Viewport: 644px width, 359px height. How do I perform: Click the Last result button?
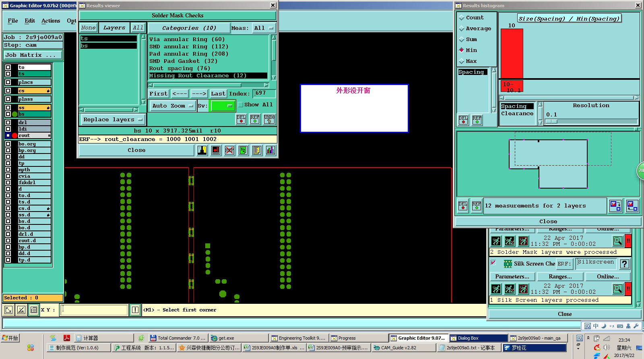[x=218, y=94]
